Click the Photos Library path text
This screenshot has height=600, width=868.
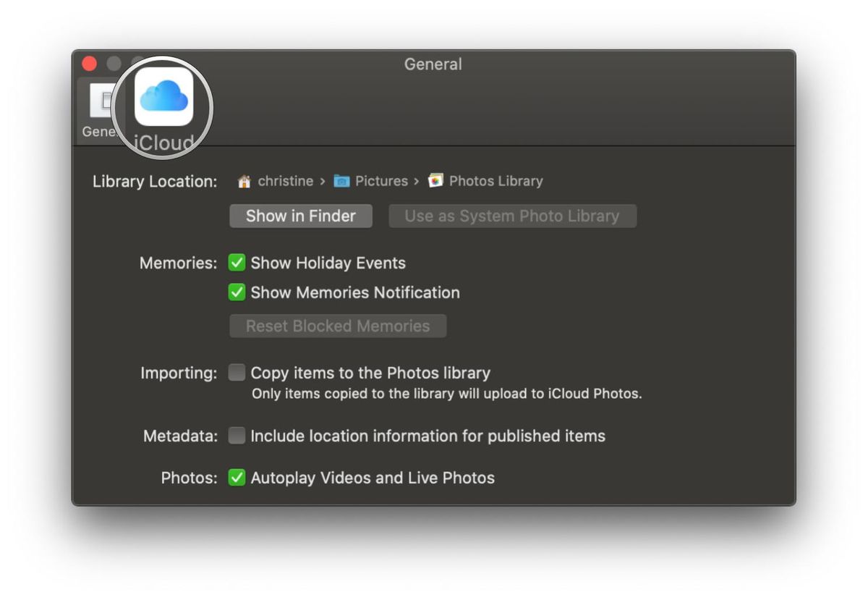(x=495, y=181)
